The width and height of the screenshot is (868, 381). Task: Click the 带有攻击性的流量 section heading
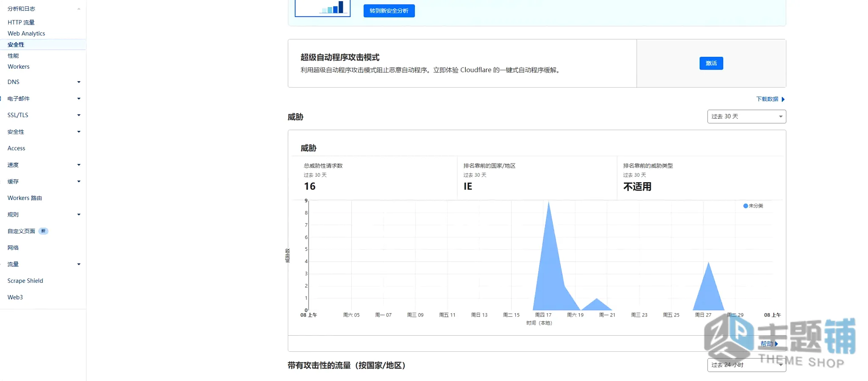[347, 365]
